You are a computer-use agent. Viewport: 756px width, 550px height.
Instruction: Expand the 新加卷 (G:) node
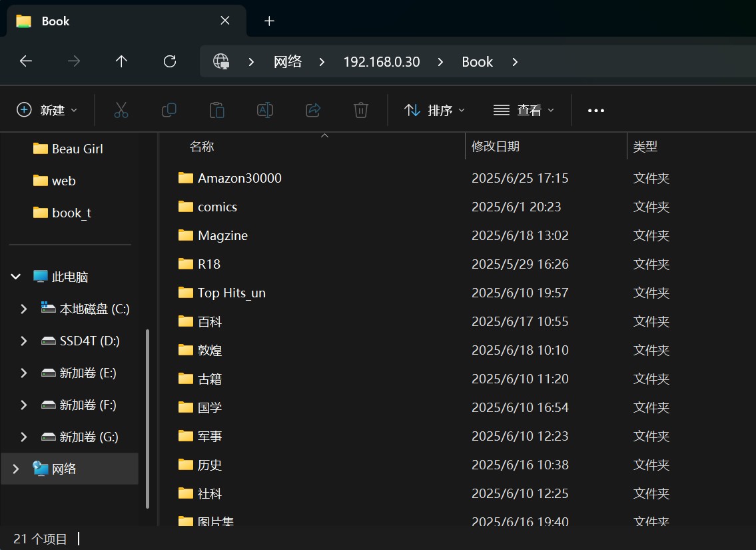coord(23,437)
